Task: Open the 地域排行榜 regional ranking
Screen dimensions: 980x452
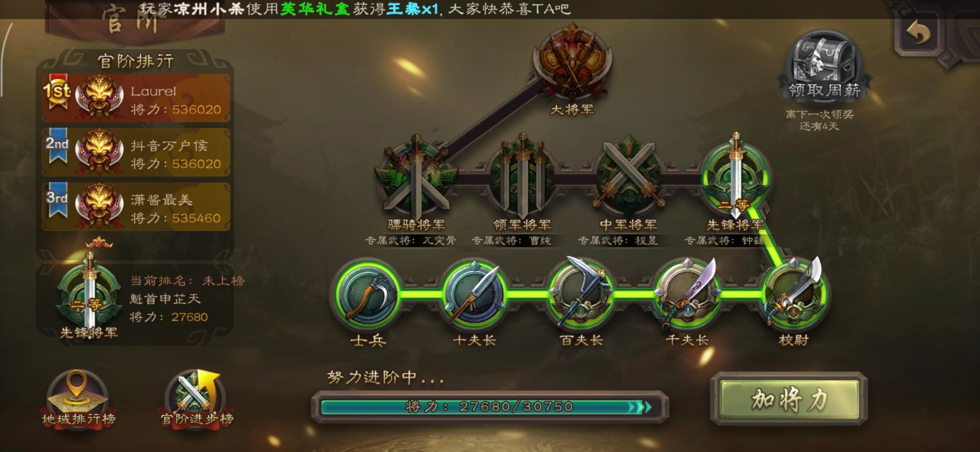Action: [x=78, y=399]
